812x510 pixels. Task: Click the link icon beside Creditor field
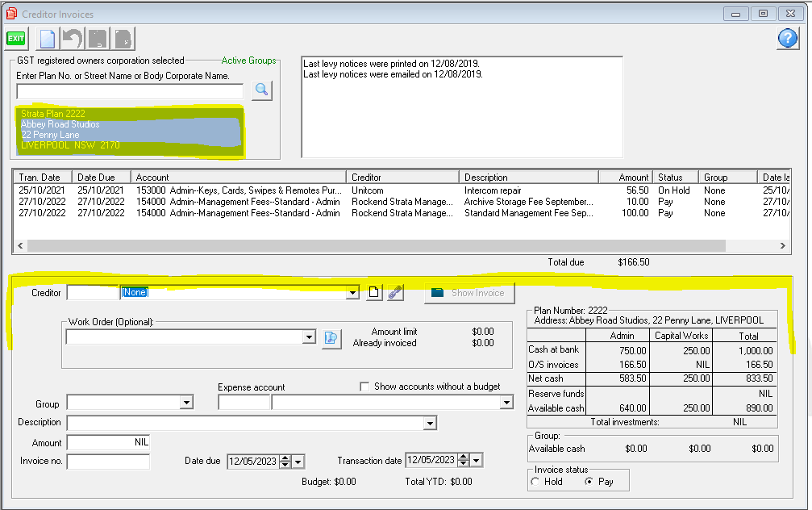click(395, 293)
